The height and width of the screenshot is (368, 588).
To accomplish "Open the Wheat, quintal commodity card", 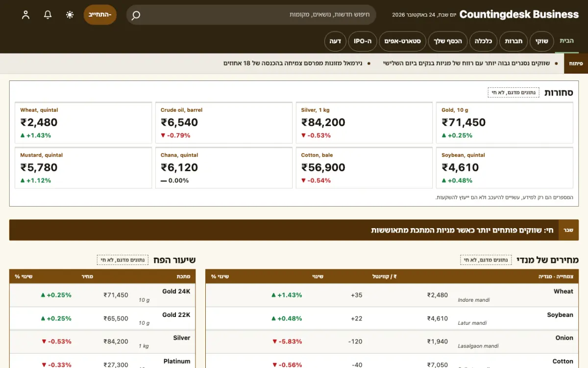I will click(83, 123).
